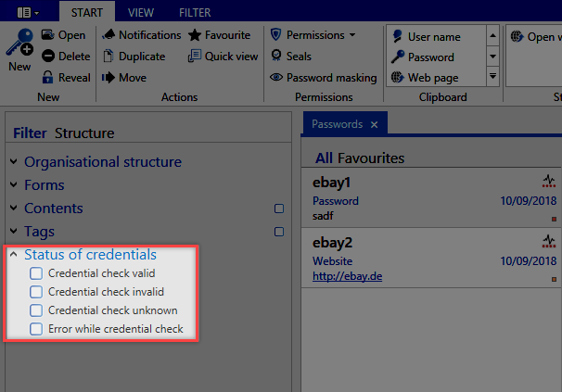Reveal the password using the padlock icon
Screen dimensions: 562x392
click(47, 77)
